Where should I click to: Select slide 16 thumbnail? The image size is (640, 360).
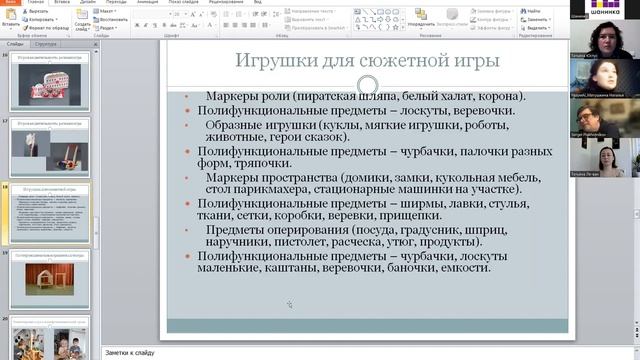coord(49,82)
